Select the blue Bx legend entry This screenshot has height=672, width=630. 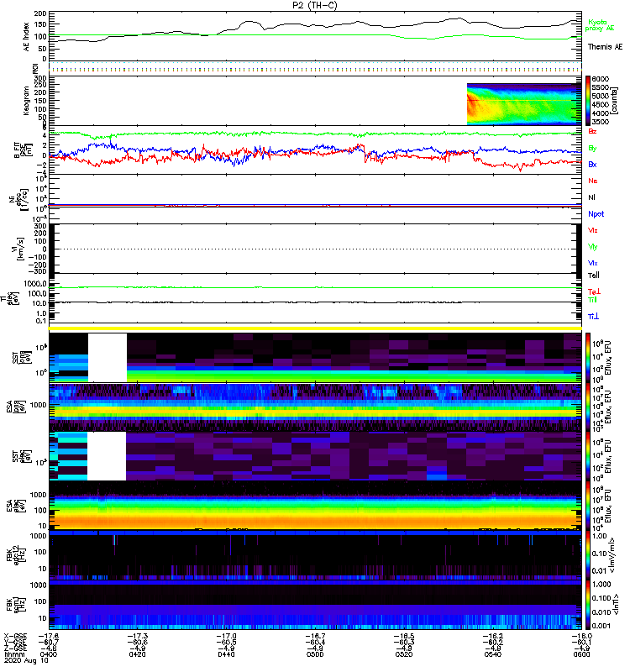(593, 165)
